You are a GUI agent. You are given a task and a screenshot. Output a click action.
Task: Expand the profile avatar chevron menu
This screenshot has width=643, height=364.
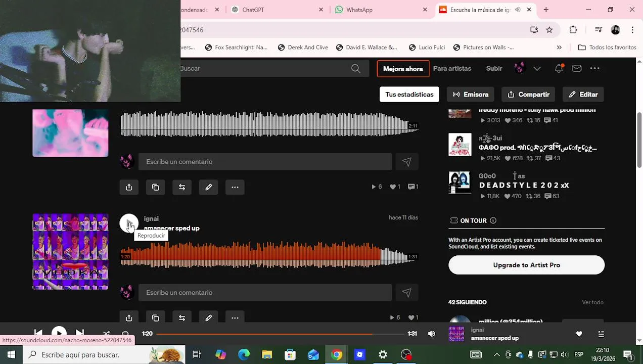[x=537, y=69]
